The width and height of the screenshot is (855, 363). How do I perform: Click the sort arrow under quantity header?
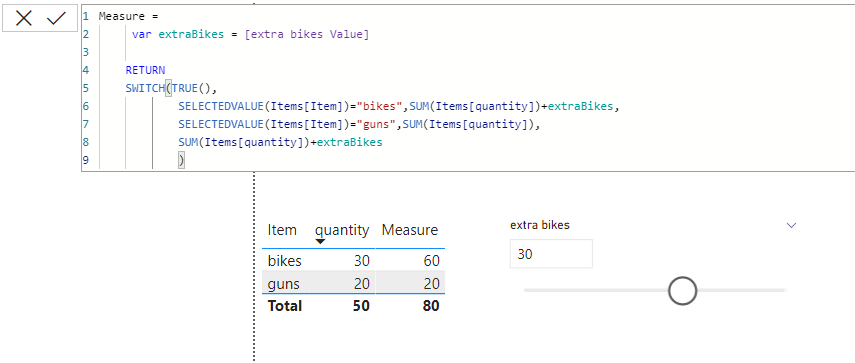pos(321,241)
